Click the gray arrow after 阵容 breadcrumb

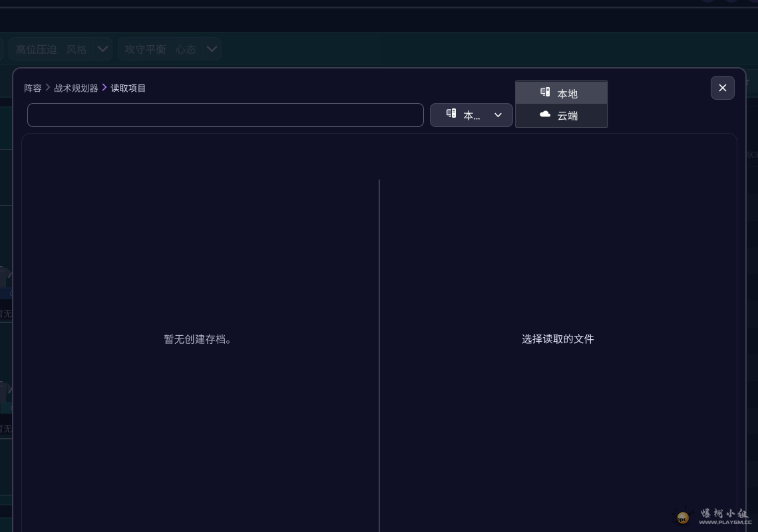[48, 88]
